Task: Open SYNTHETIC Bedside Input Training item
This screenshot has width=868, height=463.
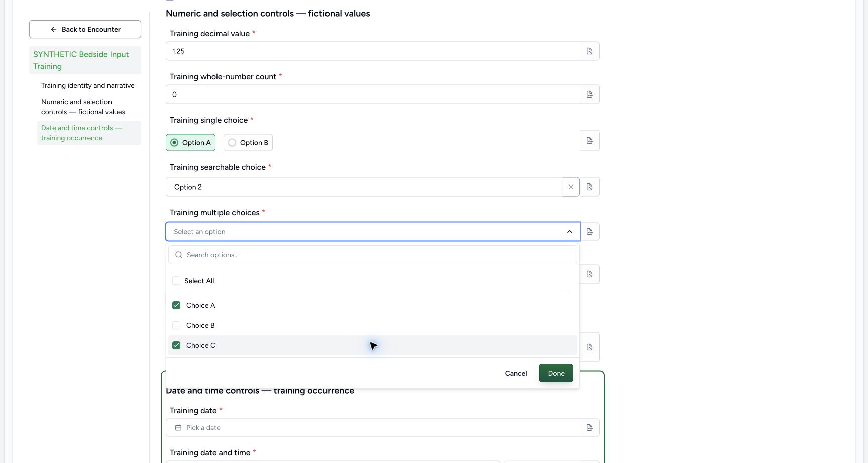Action: pos(85,60)
